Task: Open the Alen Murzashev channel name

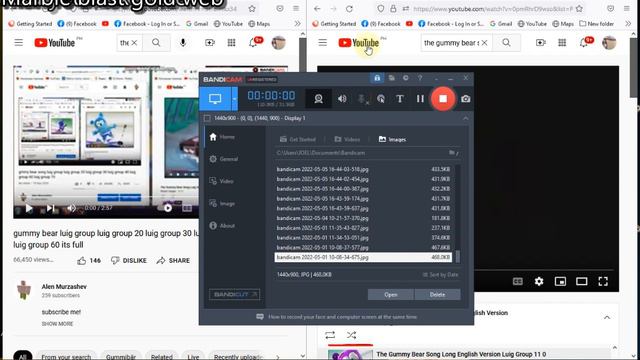Action: (64, 287)
